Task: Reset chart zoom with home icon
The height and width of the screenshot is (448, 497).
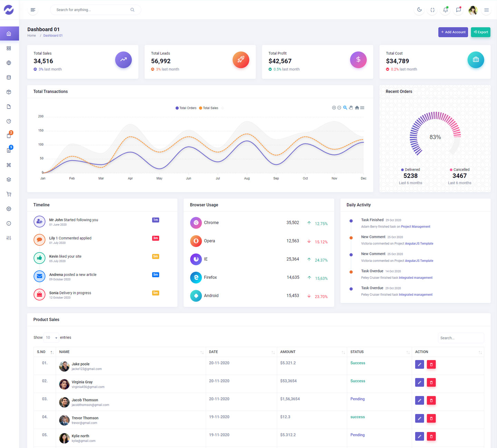Action: tap(357, 108)
